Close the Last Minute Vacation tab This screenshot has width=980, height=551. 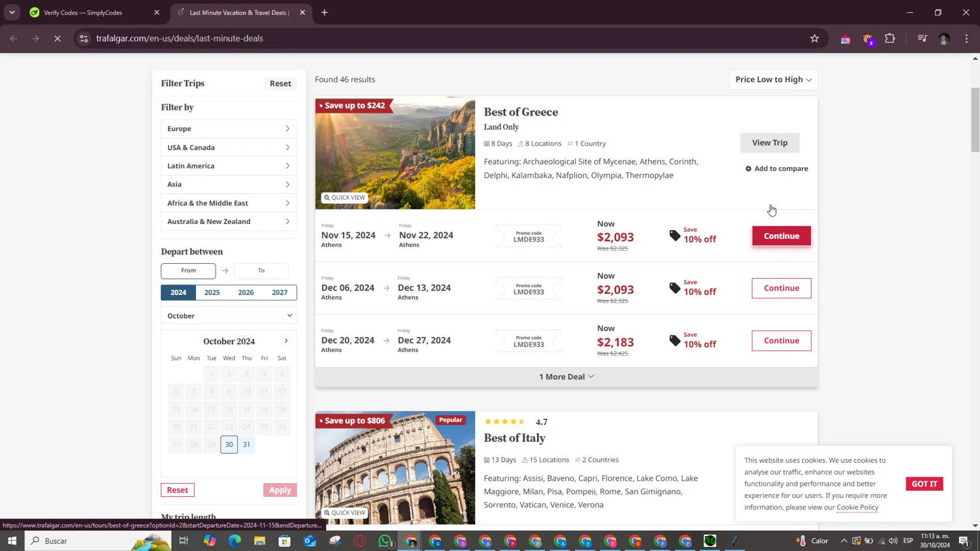pos(302,12)
